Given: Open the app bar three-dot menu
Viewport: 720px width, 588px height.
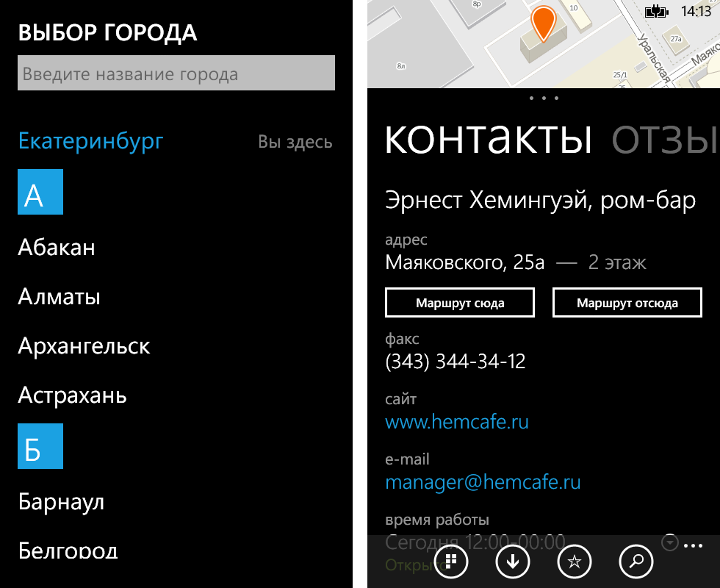Looking at the screenshot, I should coord(694,545).
